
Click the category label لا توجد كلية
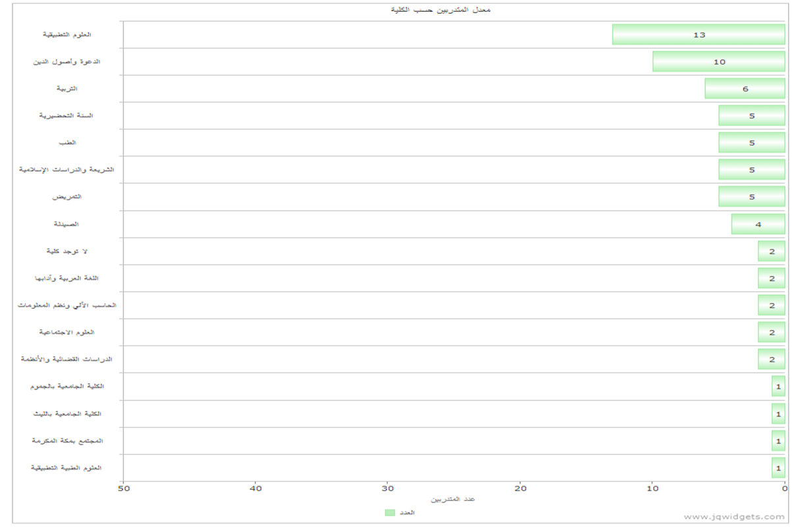[67, 251]
